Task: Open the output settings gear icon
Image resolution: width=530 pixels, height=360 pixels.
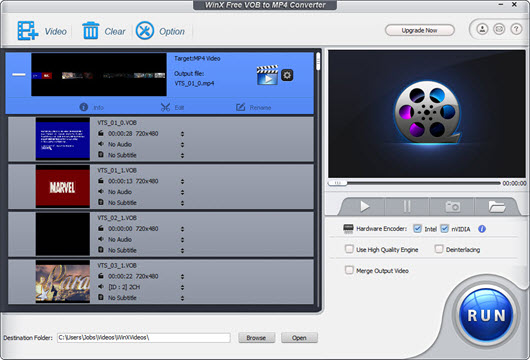Action: pyautogui.click(x=287, y=75)
